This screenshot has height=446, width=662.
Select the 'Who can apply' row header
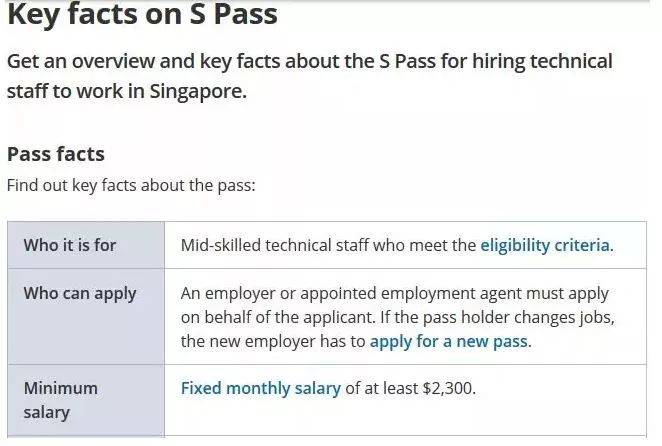pyautogui.click(x=80, y=294)
